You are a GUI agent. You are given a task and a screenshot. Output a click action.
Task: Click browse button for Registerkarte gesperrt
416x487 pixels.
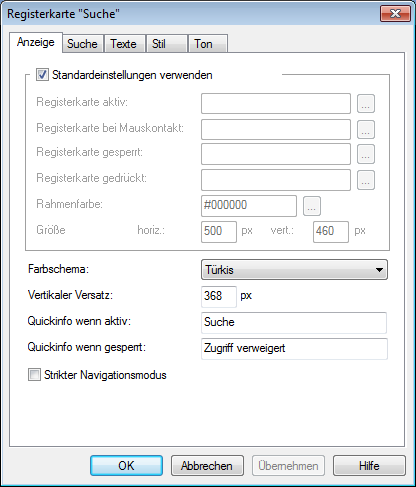366,154
